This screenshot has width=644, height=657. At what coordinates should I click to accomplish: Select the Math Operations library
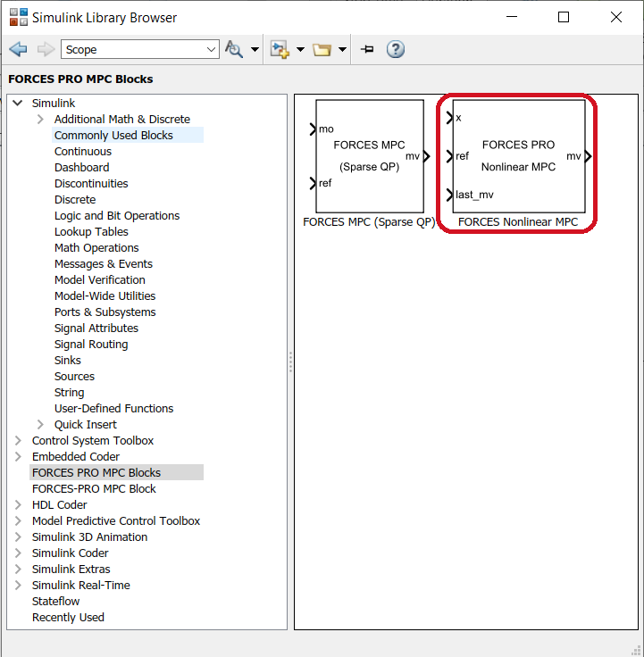96,248
